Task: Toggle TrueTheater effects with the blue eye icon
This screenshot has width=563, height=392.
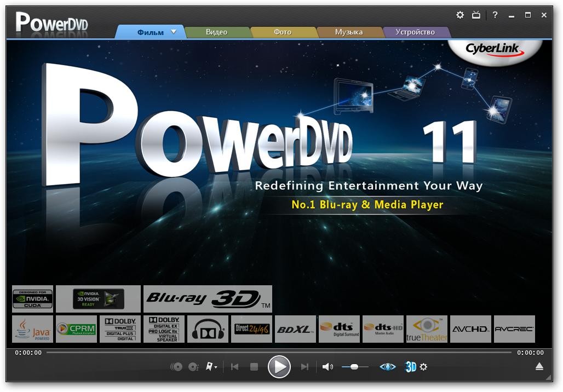Action: coord(388,367)
